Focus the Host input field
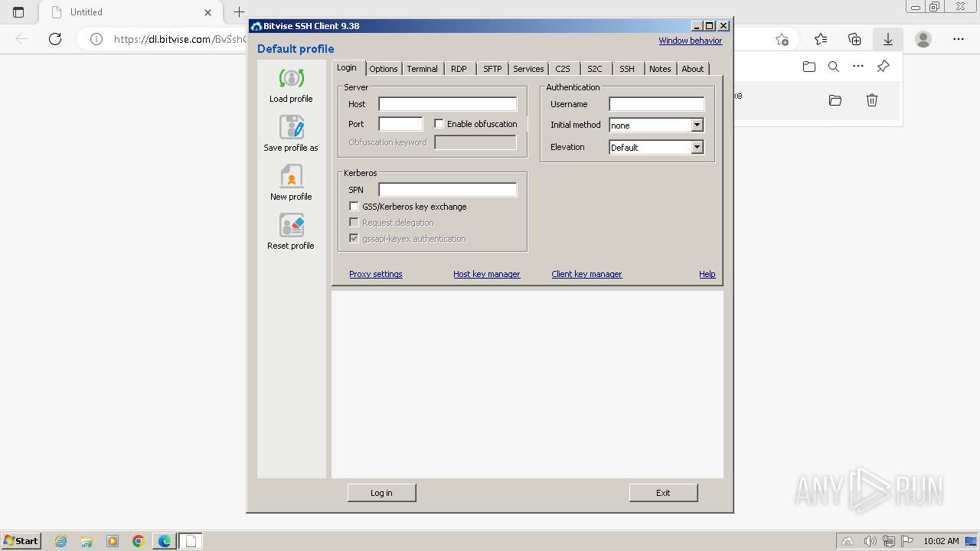Image resolution: width=980 pixels, height=551 pixels. click(448, 104)
